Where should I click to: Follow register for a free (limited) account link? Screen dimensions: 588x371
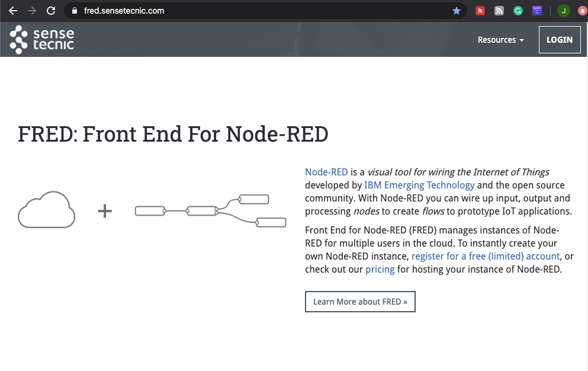486,256
